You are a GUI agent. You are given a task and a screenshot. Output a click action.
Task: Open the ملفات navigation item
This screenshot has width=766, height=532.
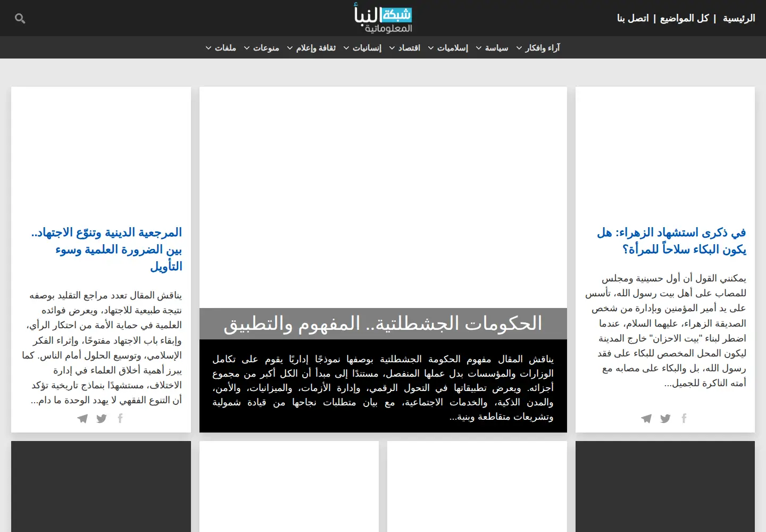[221, 48]
